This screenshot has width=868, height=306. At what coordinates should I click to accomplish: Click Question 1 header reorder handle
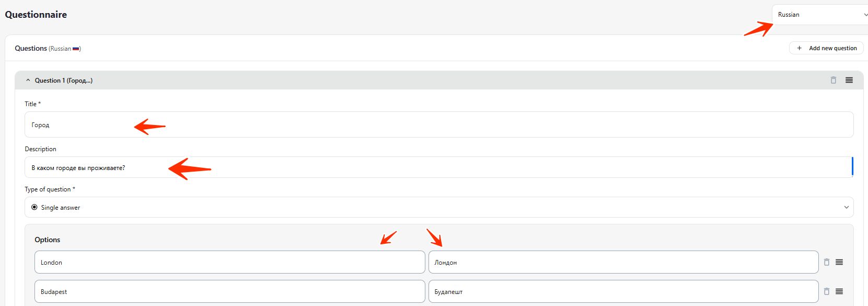coord(849,80)
